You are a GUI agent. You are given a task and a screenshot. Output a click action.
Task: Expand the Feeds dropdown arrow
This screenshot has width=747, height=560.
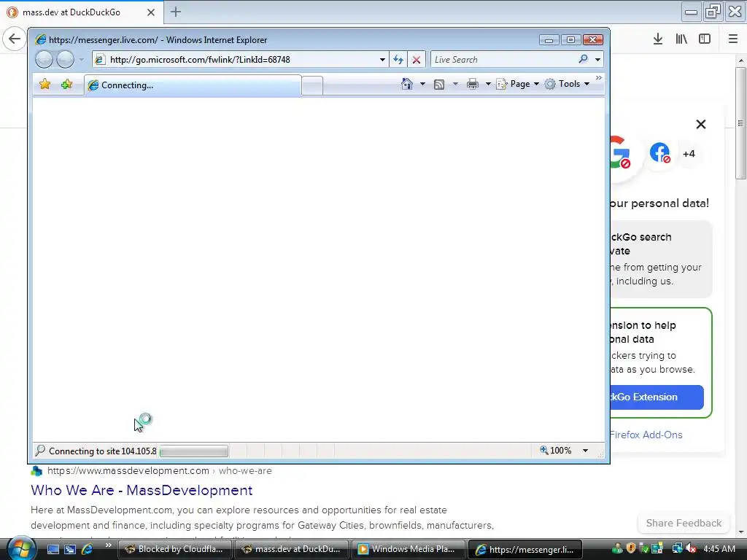[x=455, y=84]
